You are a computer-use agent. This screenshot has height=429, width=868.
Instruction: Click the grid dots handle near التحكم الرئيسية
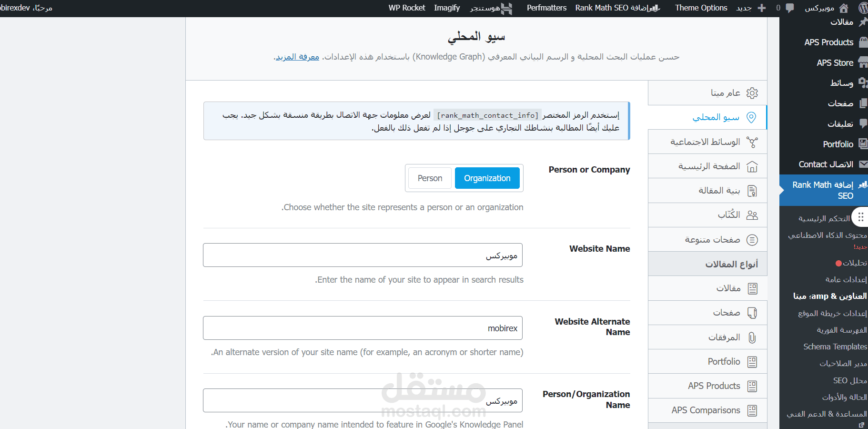click(x=860, y=217)
